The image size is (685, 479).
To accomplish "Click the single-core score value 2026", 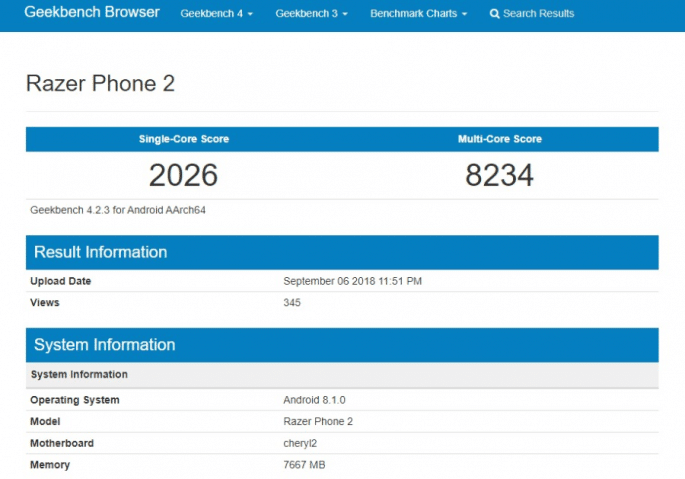I will pyautogui.click(x=183, y=176).
